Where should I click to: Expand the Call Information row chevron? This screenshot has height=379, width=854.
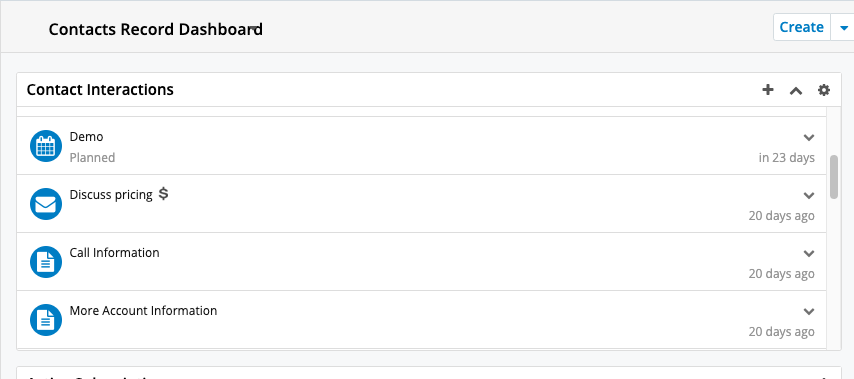[809, 254]
